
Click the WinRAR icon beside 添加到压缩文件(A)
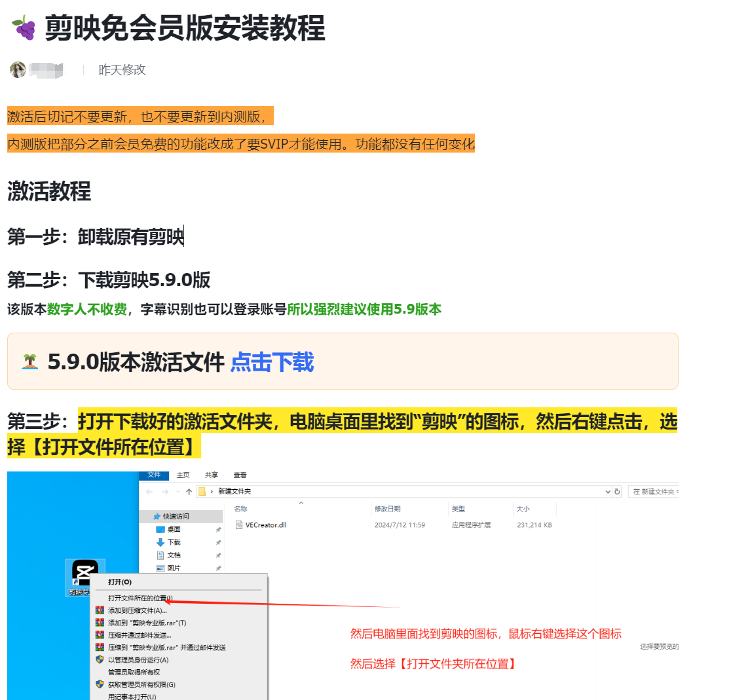100,610
